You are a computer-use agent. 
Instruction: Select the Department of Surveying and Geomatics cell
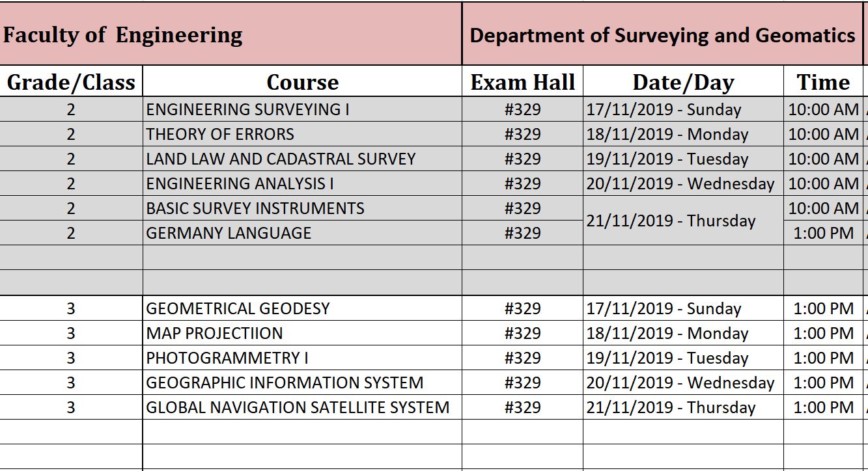(662, 35)
